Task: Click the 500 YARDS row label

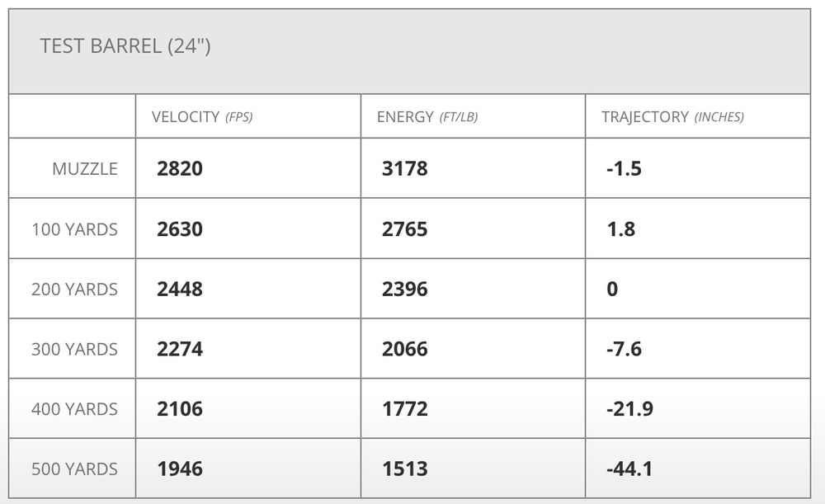Action: pyautogui.click(x=75, y=469)
